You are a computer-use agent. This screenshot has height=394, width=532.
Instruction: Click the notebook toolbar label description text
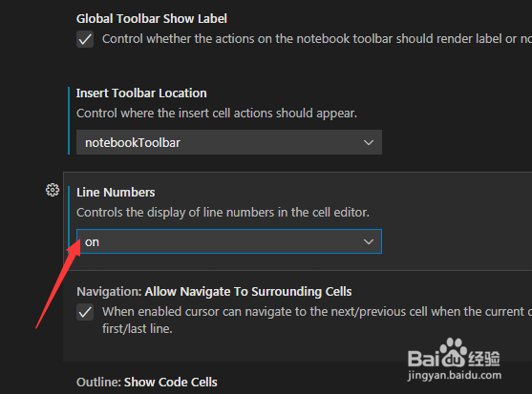pyautogui.click(x=317, y=39)
